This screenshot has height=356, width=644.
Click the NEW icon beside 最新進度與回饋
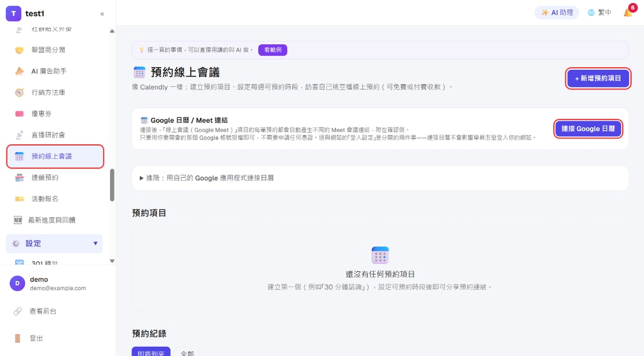pyautogui.click(x=18, y=220)
